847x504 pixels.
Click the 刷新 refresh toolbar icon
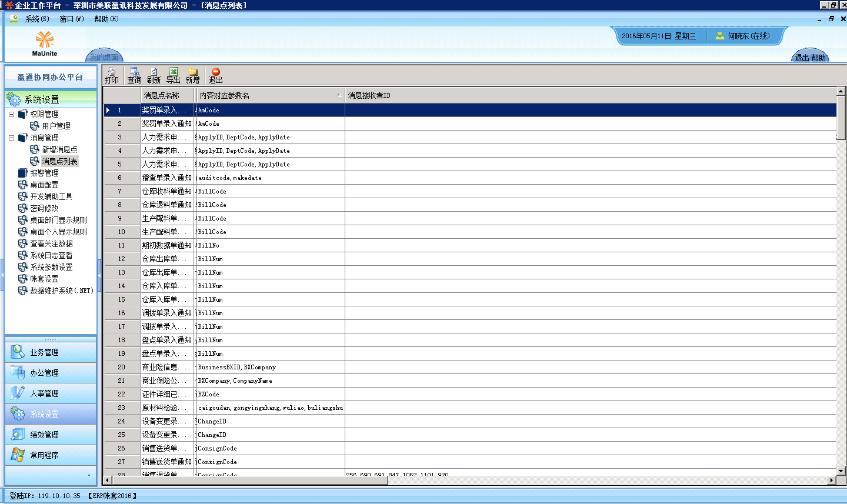click(154, 75)
